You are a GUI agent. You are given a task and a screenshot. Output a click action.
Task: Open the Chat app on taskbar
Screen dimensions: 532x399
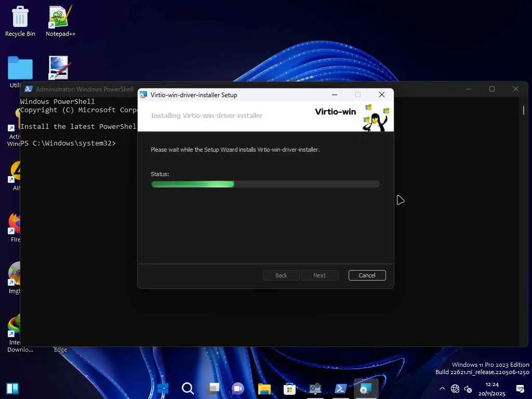(238, 388)
